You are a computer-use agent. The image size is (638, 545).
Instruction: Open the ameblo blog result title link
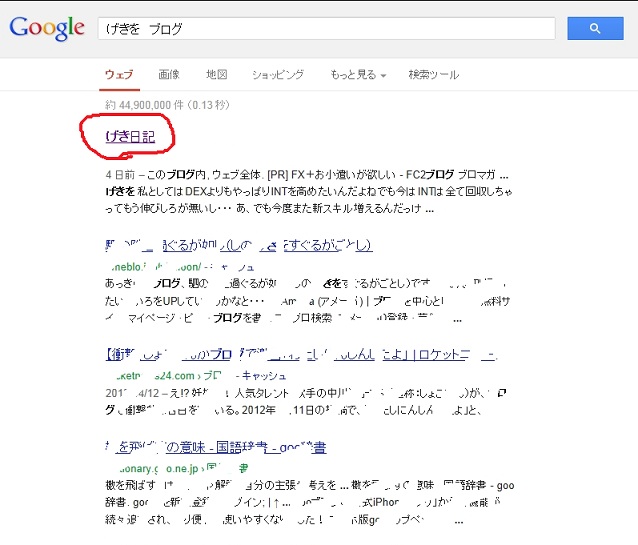click(x=238, y=245)
